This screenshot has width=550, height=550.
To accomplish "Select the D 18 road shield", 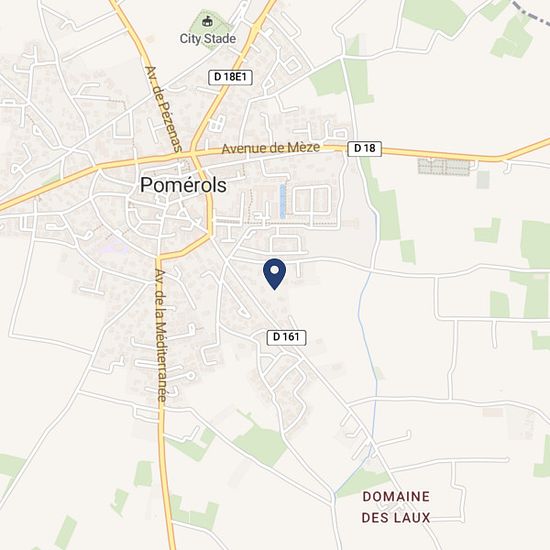I will [x=364, y=148].
